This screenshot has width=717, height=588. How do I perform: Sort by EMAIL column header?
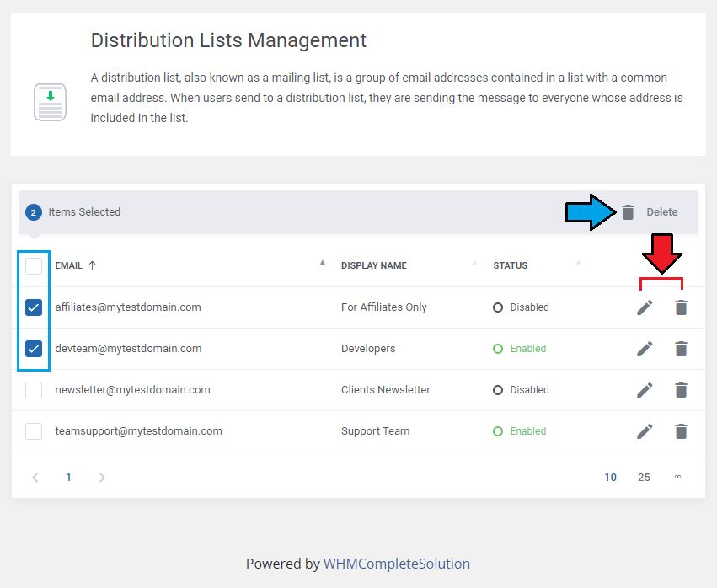[68, 265]
